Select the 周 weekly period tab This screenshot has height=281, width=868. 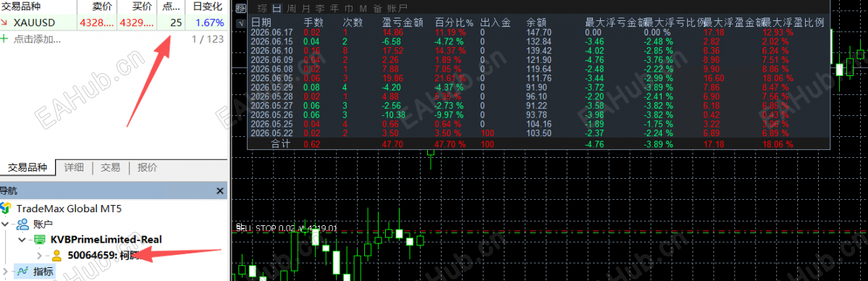291,8
